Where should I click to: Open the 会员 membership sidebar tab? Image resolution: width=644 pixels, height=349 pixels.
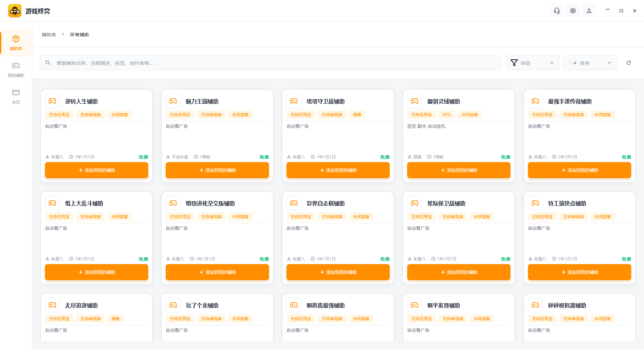pyautogui.click(x=16, y=96)
